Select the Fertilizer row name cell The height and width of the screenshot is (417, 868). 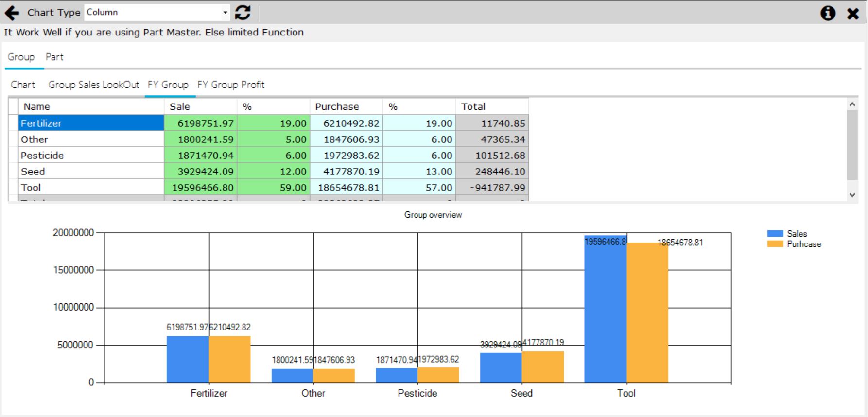point(91,123)
